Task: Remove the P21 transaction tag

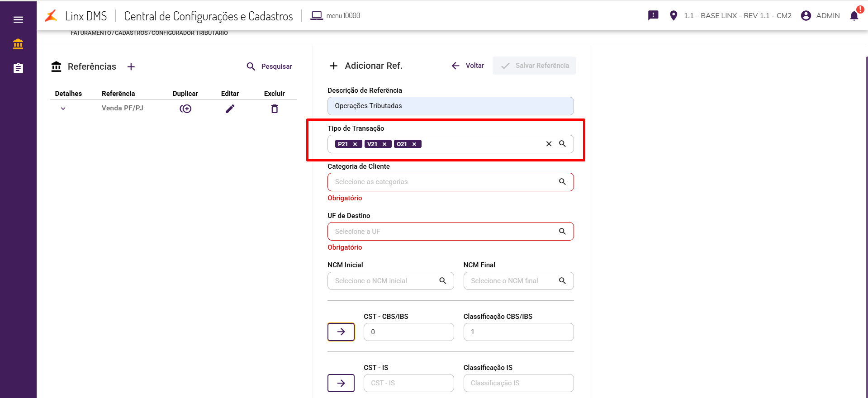Action: [x=355, y=144]
